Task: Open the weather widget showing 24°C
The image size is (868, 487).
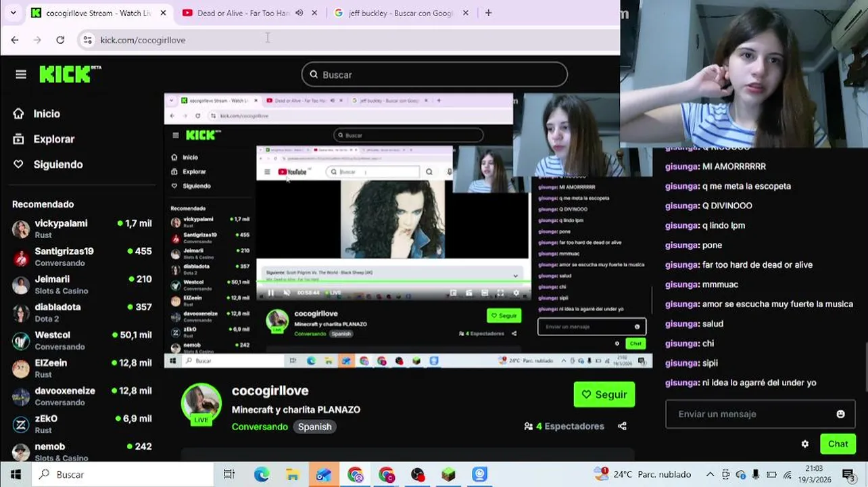Action: [x=643, y=474]
